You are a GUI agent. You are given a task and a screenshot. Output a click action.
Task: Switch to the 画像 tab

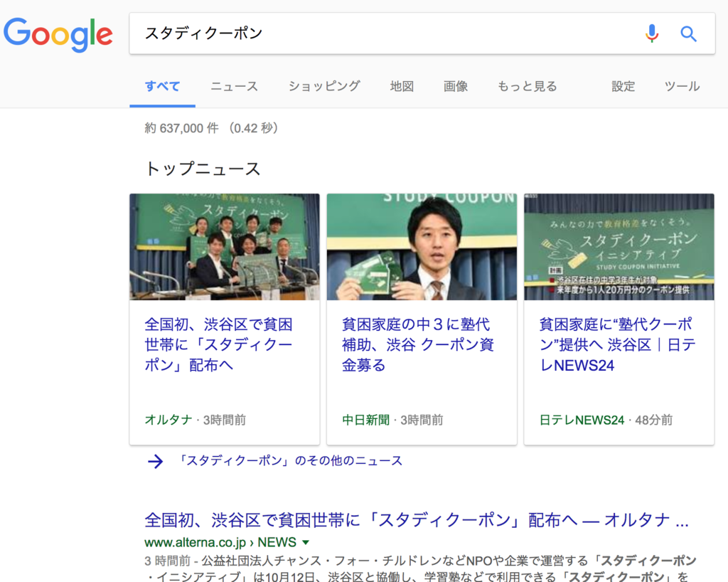click(456, 86)
